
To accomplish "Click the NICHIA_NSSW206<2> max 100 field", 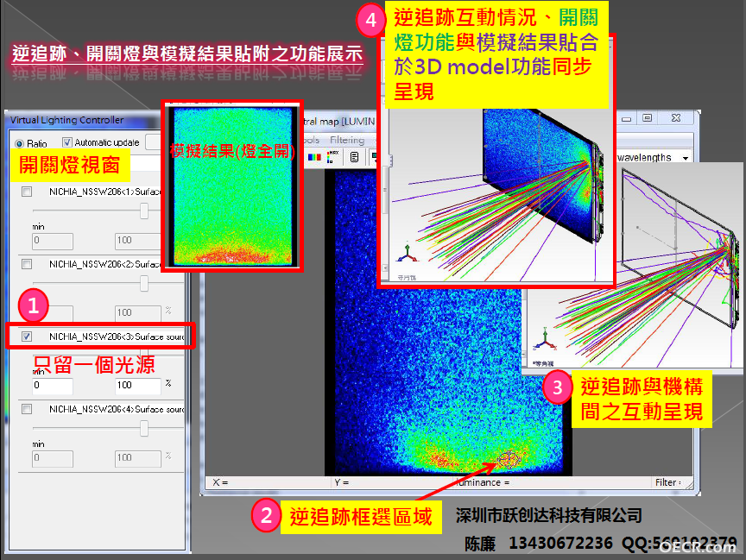I will click(137, 313).
